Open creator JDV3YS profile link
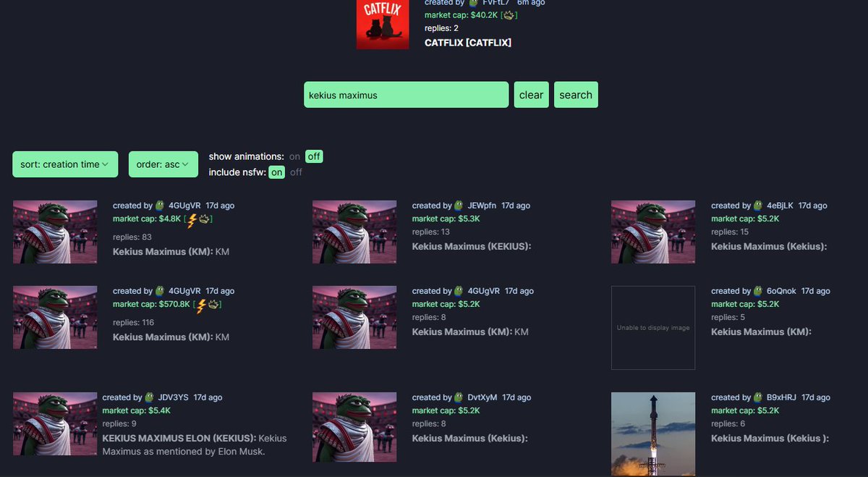The height and width of the screenshot is (477, 868). pos(174,397)
